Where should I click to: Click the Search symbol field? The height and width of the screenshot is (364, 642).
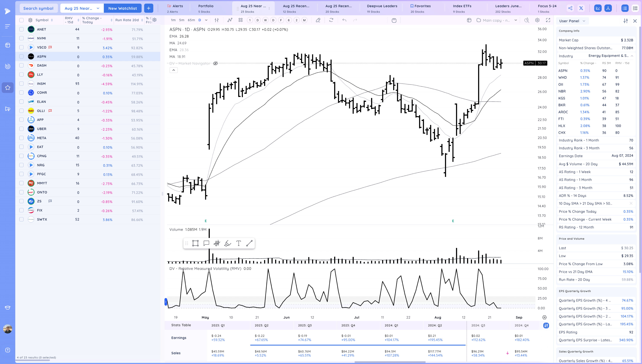38,8
